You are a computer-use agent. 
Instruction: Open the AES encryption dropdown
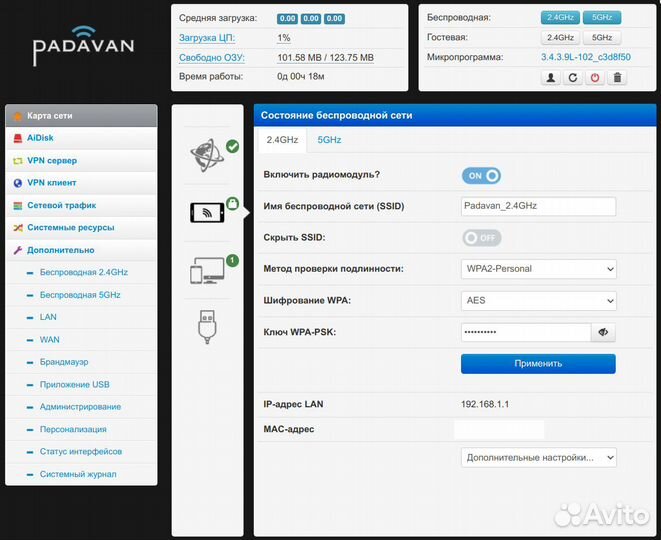tap(539, 301)
